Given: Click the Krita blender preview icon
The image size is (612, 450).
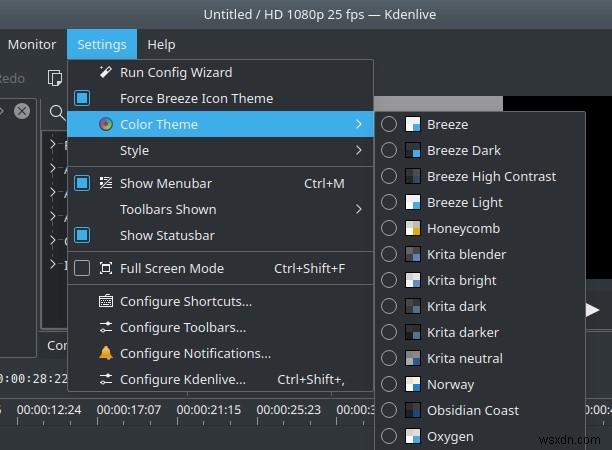Looking at the screenshot, I should tap(413, 254).
